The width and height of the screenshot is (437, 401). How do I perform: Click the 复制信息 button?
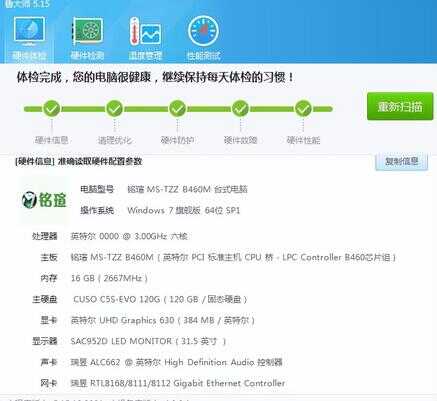tap(401, 162)
